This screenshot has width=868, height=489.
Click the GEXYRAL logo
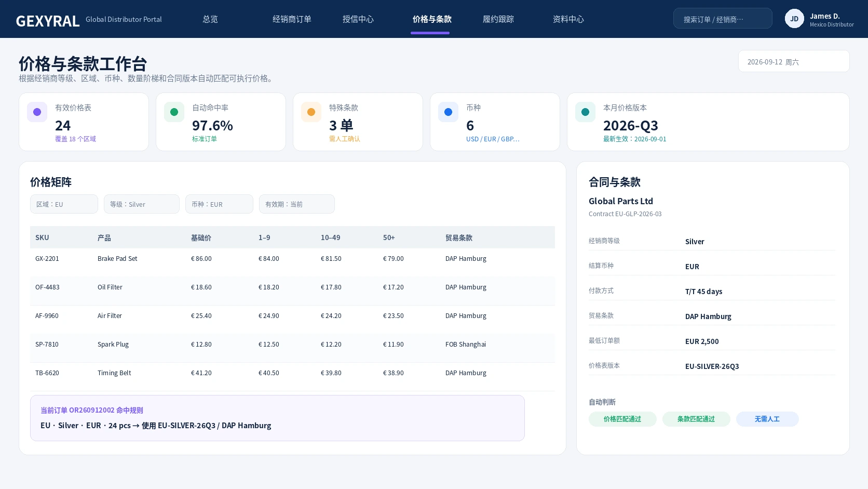48,21
